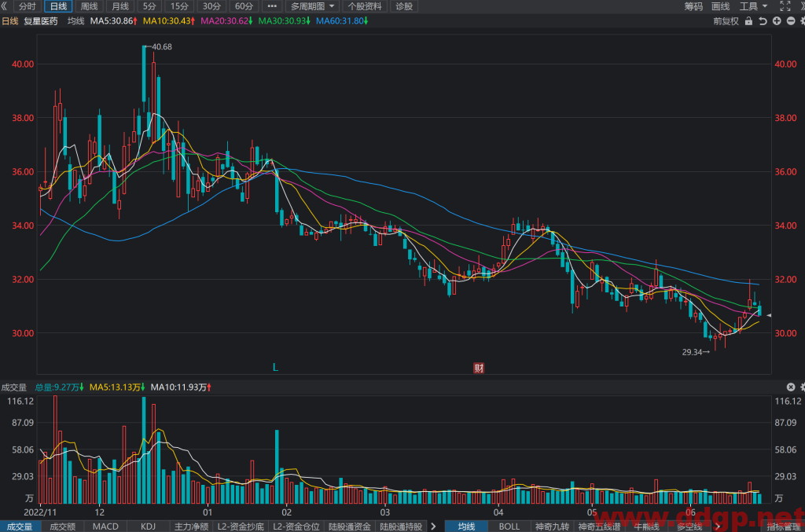
Task: Switch to 15分 minute chart
Action: tap(179, 6)
